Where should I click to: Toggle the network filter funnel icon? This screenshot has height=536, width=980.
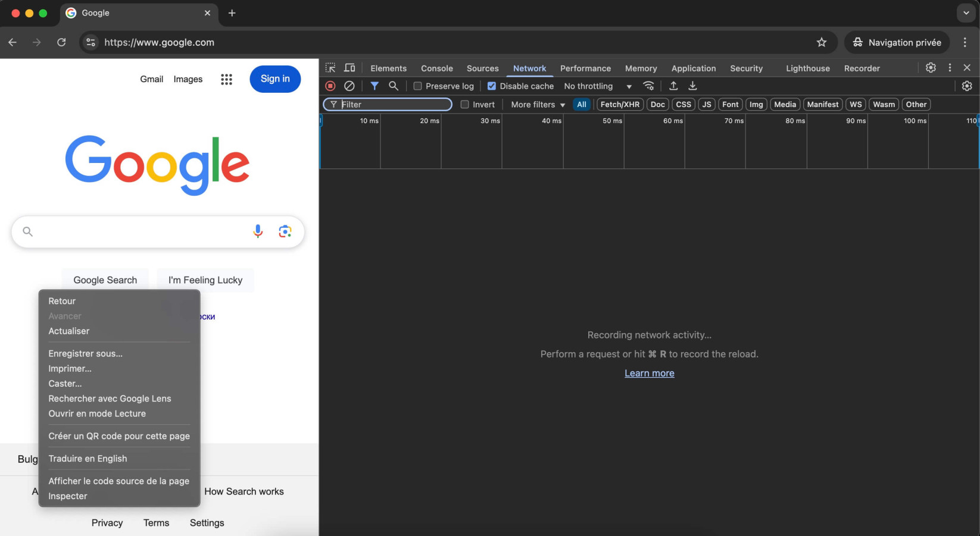click(x=374, y=86)
